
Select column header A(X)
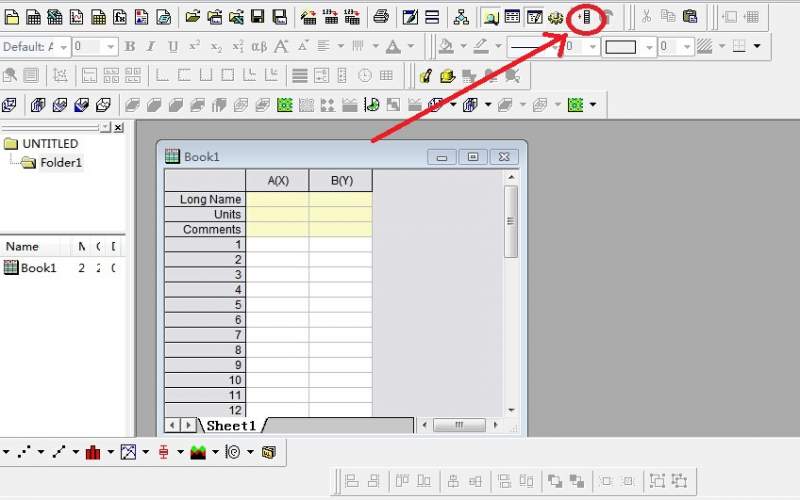(x=278, y=181)
